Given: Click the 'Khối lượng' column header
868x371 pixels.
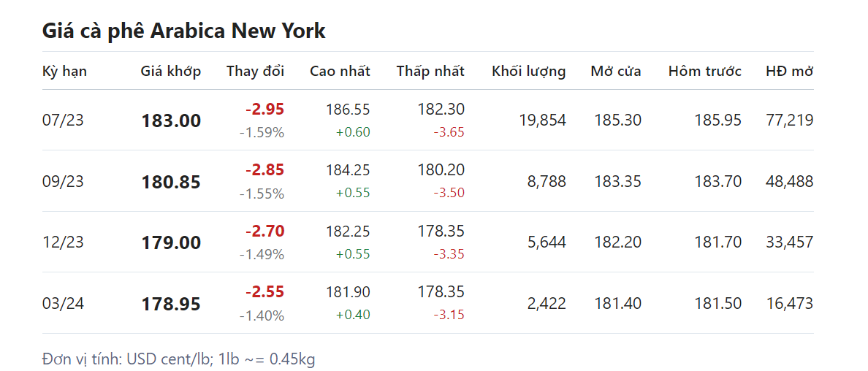Looking at the screenshot, I should click(x=528, y=71).
